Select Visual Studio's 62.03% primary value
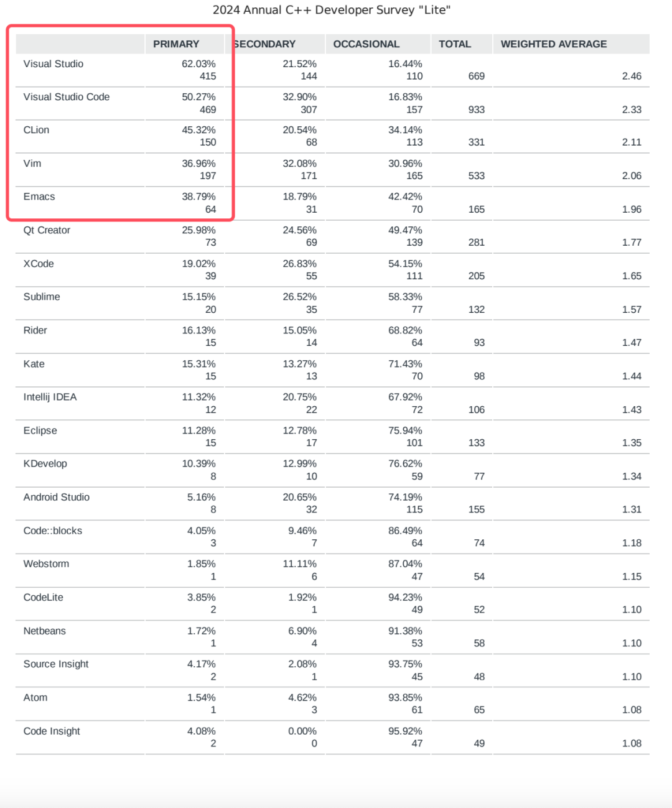 tap(198, 64)
